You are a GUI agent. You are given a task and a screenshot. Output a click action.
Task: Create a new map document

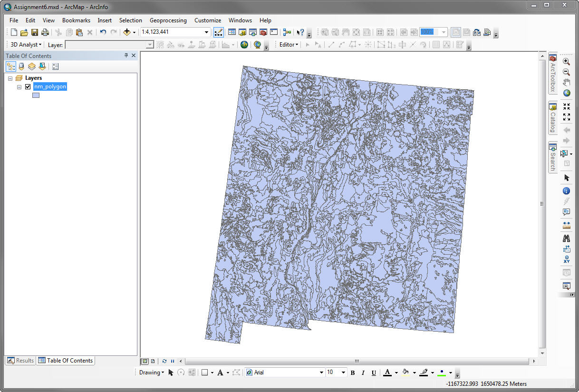[14, 32]
